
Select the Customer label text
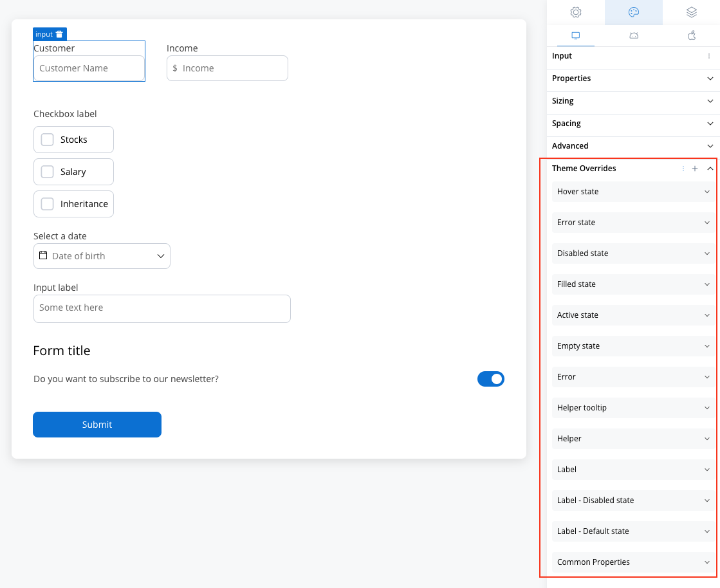click(x=54, y=48)
